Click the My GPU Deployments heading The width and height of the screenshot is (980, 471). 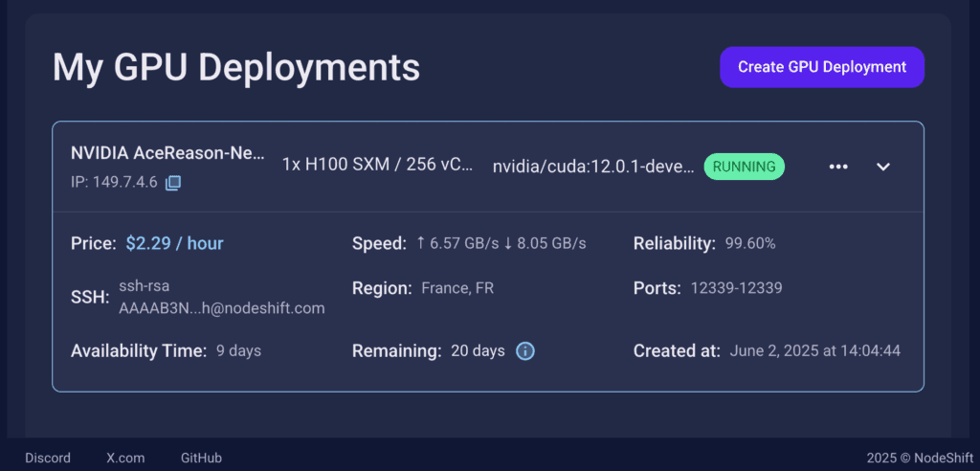tap(236, 67)
